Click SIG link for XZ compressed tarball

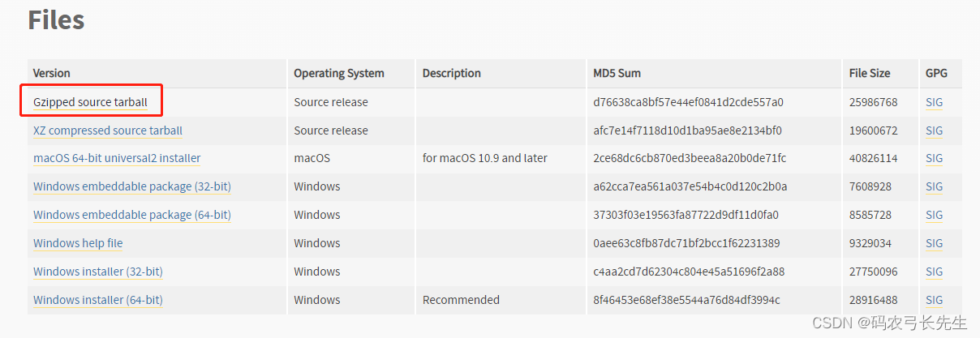934,130
